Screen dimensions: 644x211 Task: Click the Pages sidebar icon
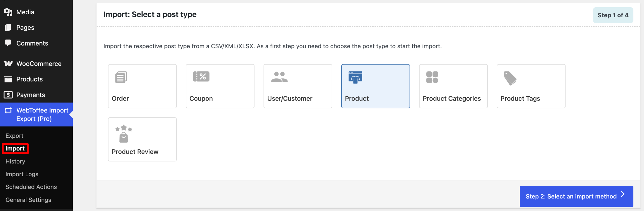8,27
